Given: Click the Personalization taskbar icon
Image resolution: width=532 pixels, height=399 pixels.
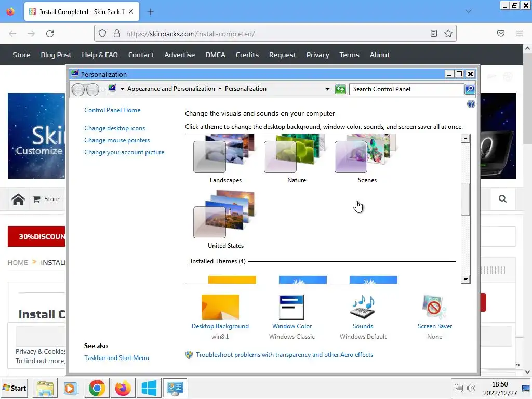Looking at the screenshot, I should [175, 388].
